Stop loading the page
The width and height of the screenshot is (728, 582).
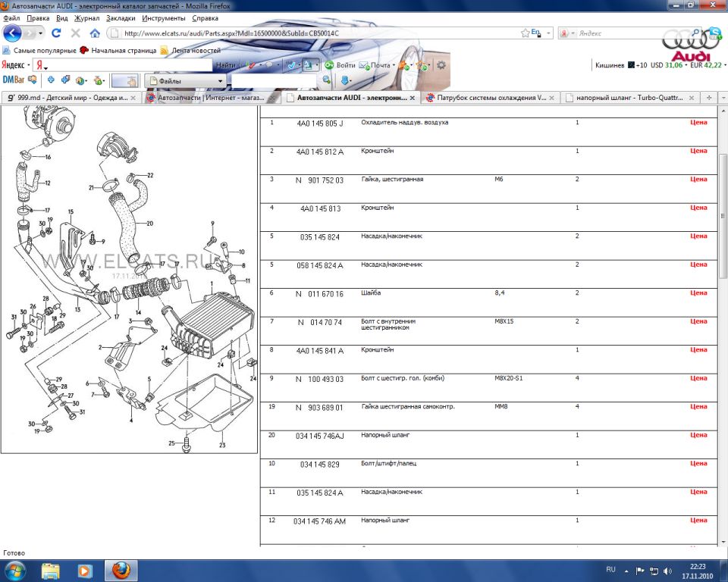click(x=75, y=33)
